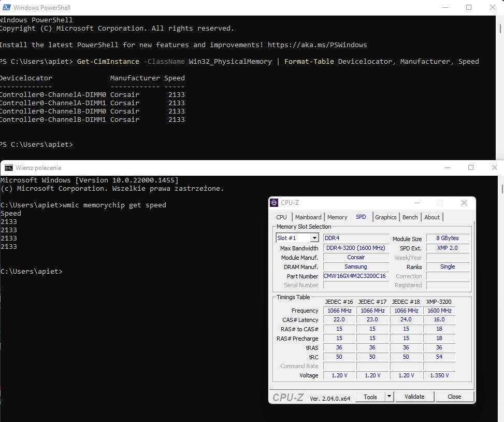The height and width of the screenshot is (422, 504).
Task: Maximize the Windows PowerShell window
Action: pos(469,7)
